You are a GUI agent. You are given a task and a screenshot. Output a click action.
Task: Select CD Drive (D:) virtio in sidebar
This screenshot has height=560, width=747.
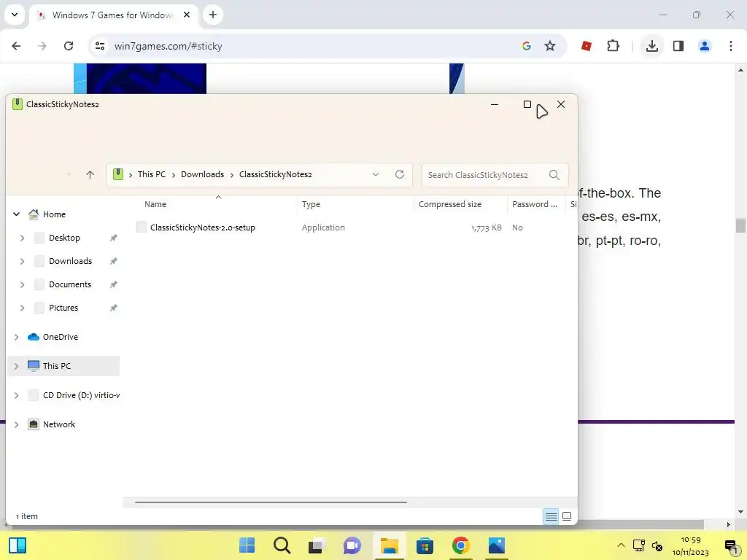pos(81,395)
